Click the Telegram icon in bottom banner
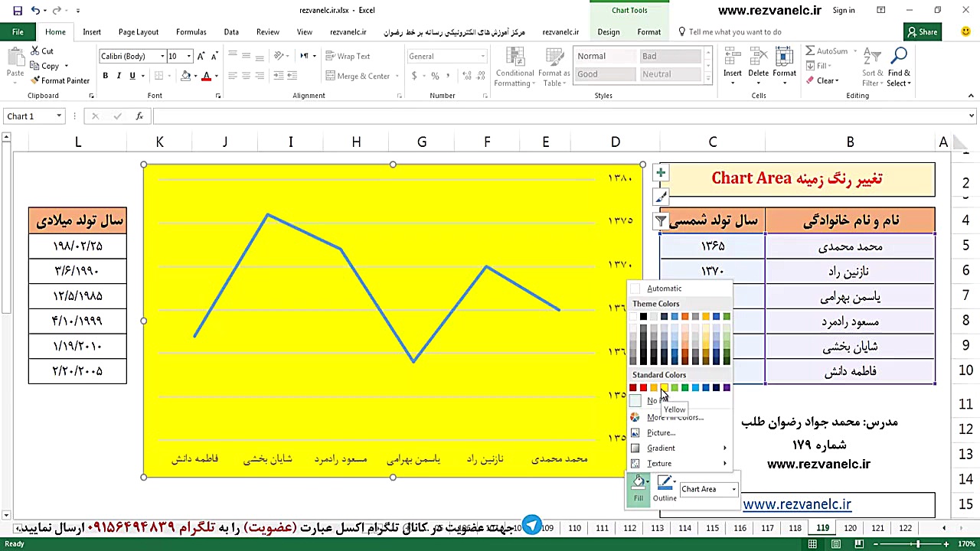 point(531,527)
